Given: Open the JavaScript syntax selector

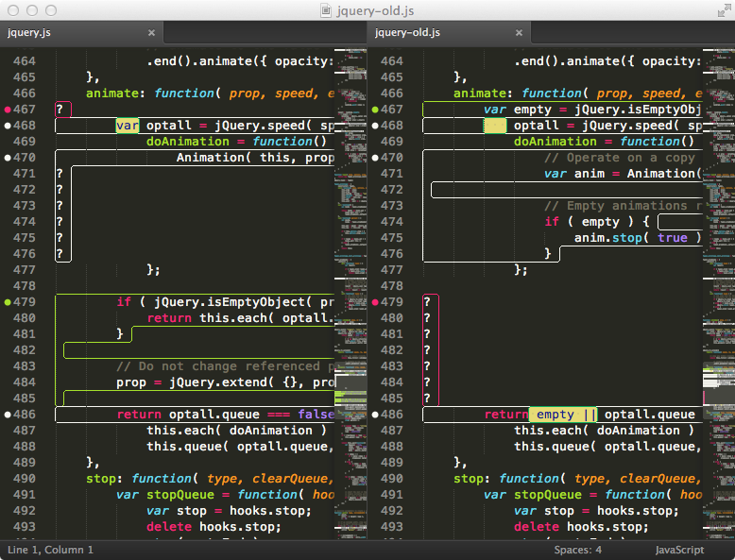Looking at the screenshot, I should tap(679, 550).
